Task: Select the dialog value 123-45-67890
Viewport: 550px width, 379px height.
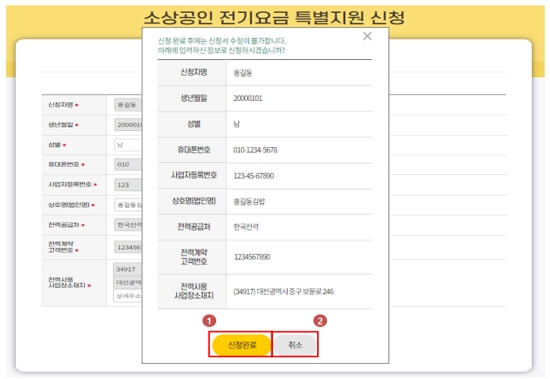Action: 254,175
